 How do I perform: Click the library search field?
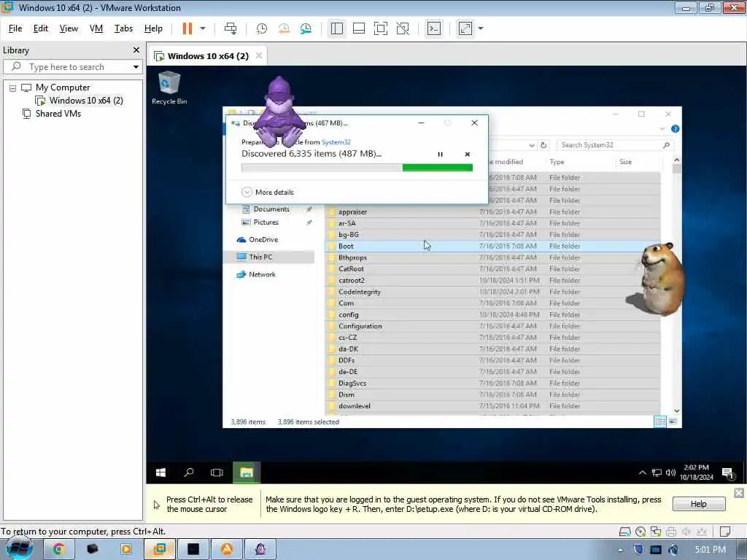pos(71,67)
